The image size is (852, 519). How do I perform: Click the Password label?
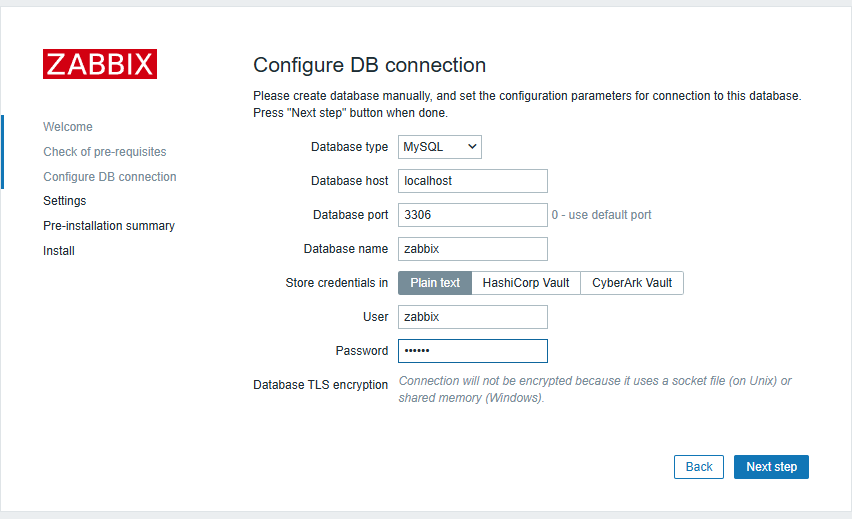362,351
